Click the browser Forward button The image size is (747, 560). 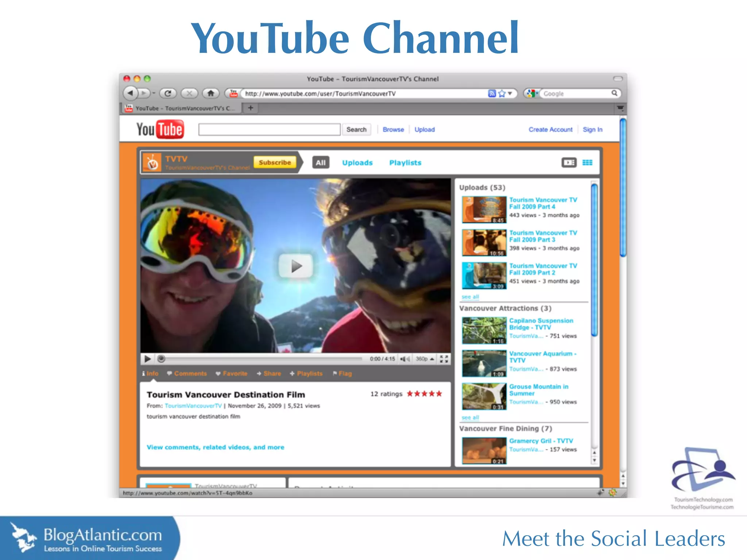click(x=145, y=93)
